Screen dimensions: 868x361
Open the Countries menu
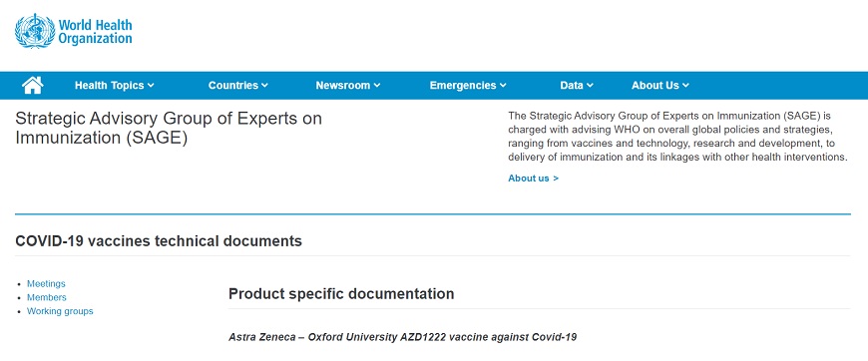click(238, 86)
